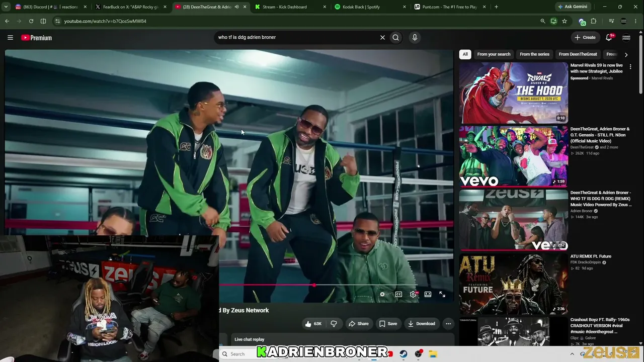Filter suggestions by From DeenTheGreat

(578, 54)
